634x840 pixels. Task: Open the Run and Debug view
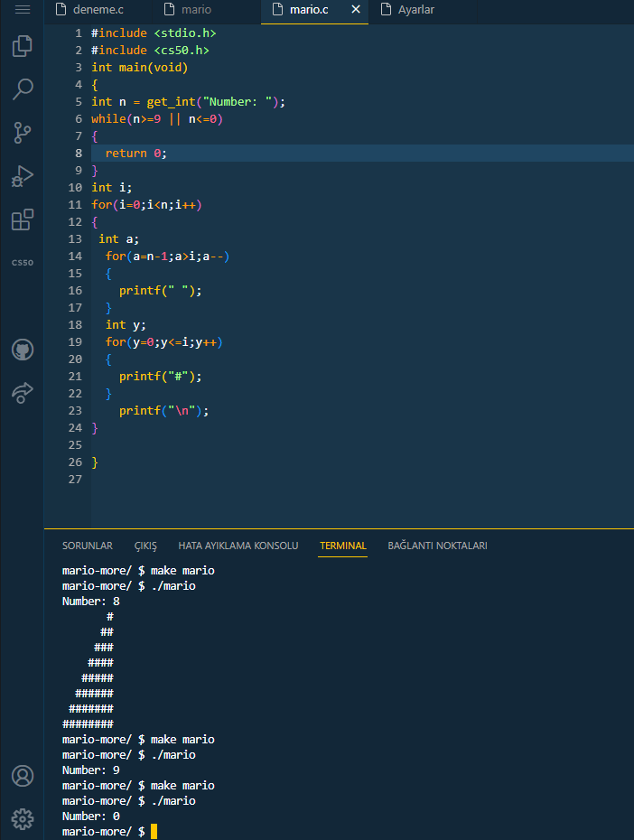(23, 176)
